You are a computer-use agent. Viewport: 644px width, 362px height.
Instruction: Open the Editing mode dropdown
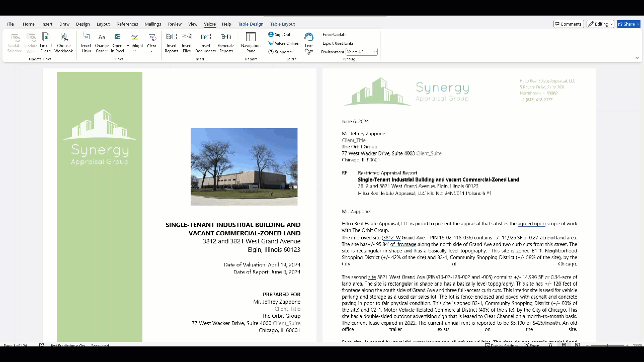tap(600, 24)
